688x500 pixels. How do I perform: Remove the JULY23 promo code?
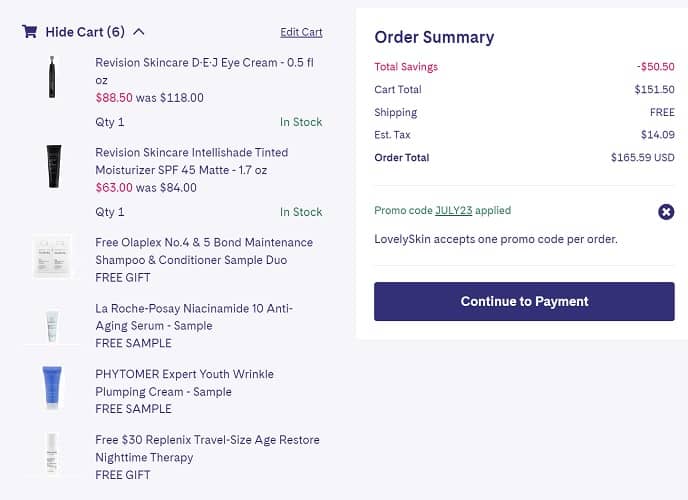666,212
